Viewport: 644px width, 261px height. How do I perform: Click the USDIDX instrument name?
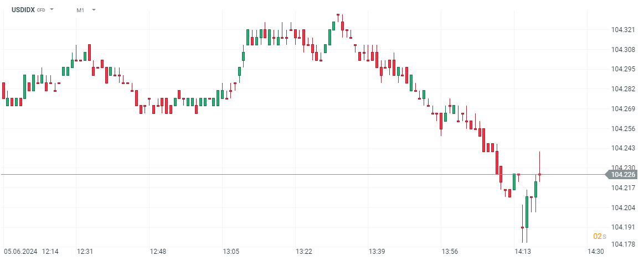[23, 10]
